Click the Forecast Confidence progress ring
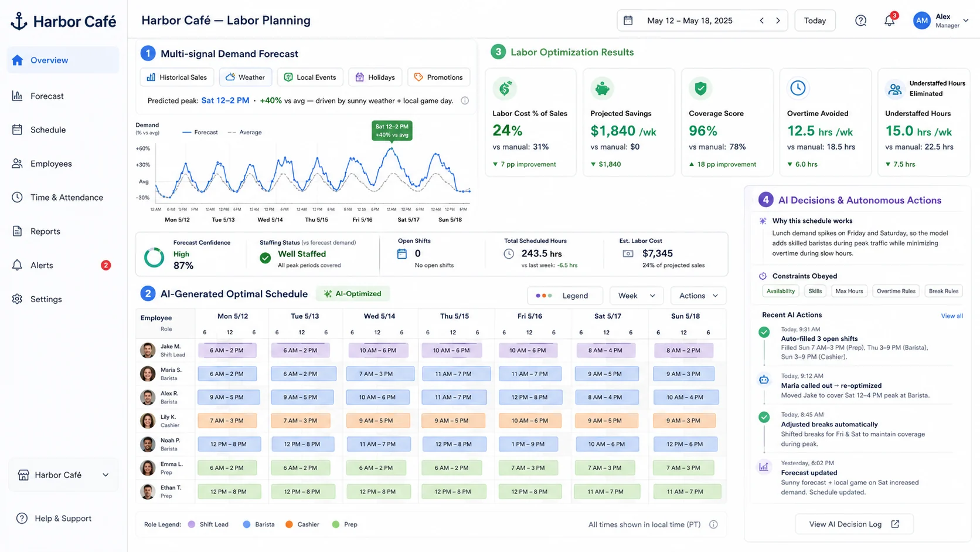The width and height of the screenshot is (980, 552). [x=154, y=257]
